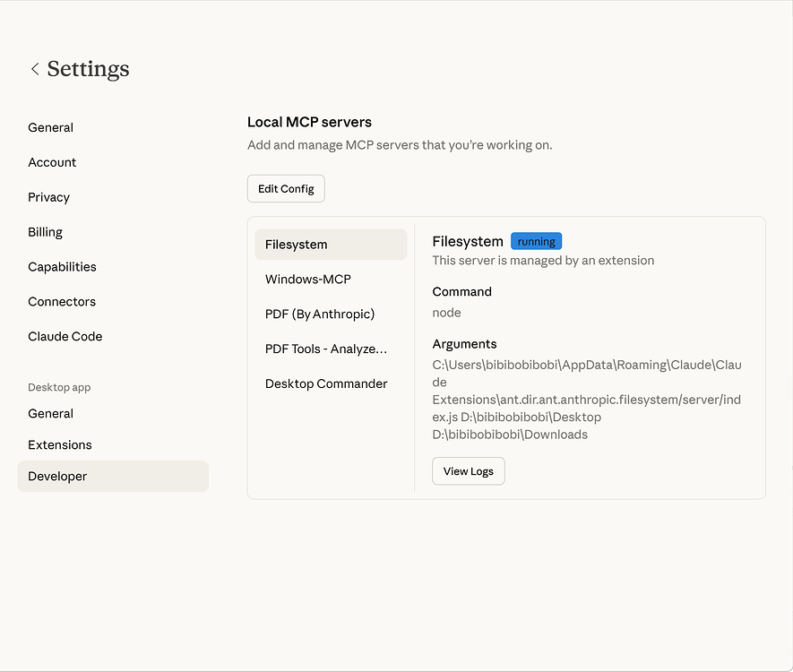
Task: Open Connectors settings
Action: (62, 302)
